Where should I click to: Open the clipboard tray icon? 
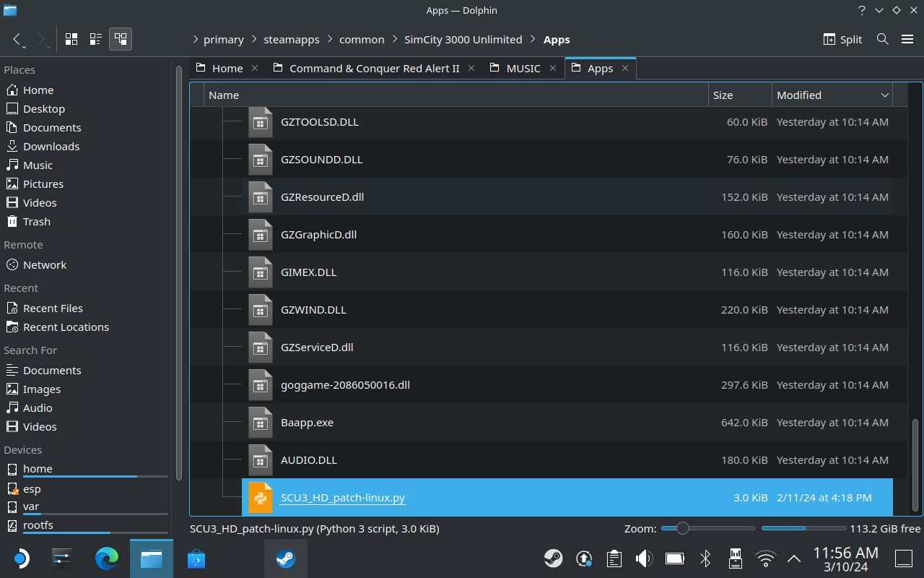[614, 558]
